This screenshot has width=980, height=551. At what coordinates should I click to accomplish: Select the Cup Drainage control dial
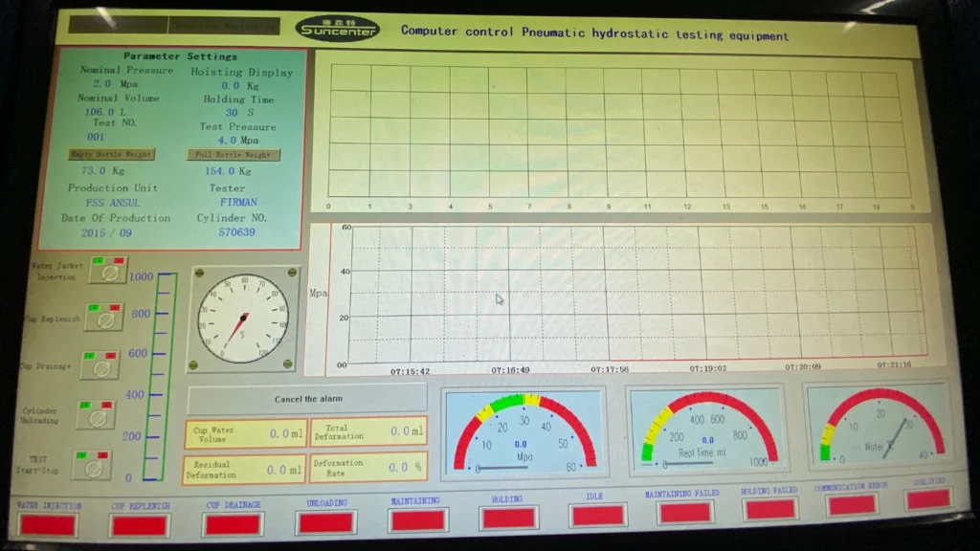tap(100, 368)
